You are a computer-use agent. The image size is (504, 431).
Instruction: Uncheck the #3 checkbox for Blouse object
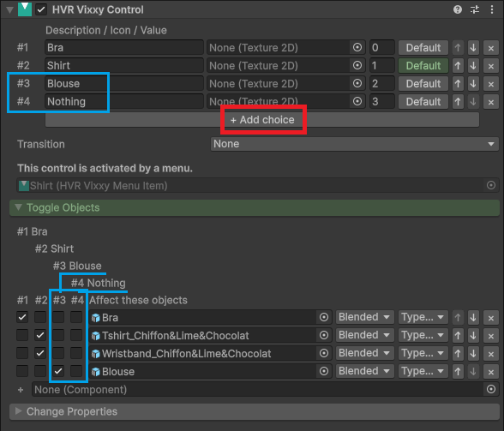(58, 371)
